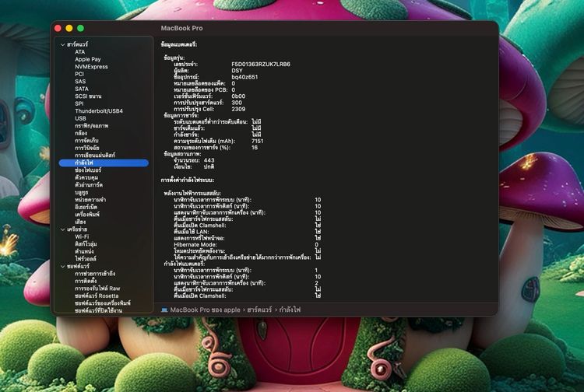Collapse the ซอฟต์แวร์ (Software) section chevron
This screenshot has height=392, width=584.
click(62, 266)
